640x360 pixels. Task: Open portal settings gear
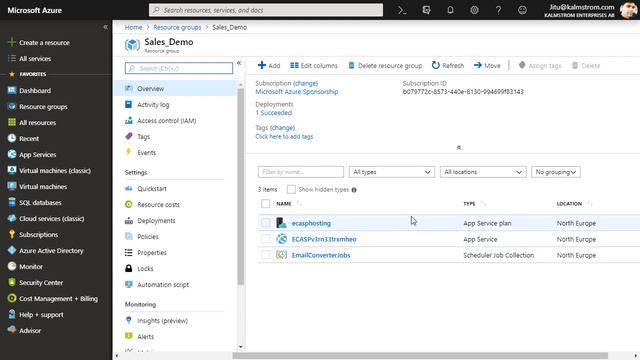tap(474, 10)
